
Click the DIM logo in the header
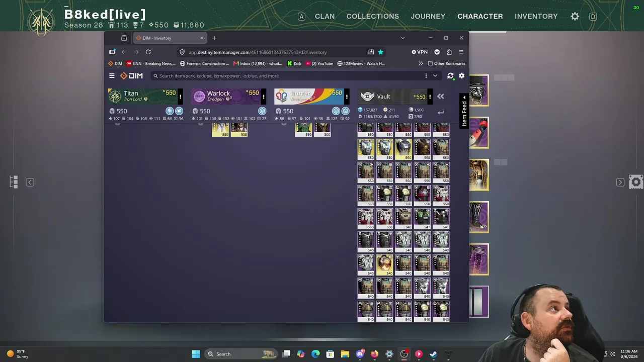coord(131,76)
